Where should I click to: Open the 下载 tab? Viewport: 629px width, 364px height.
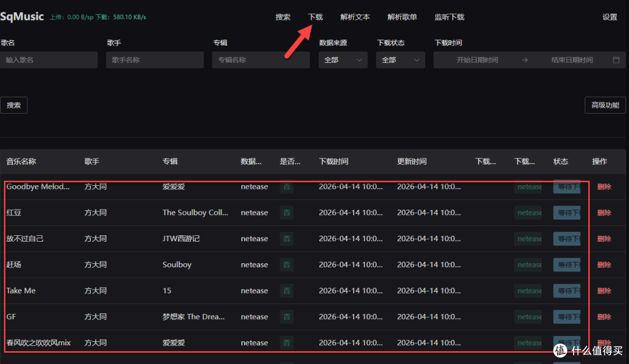[316, 17]
